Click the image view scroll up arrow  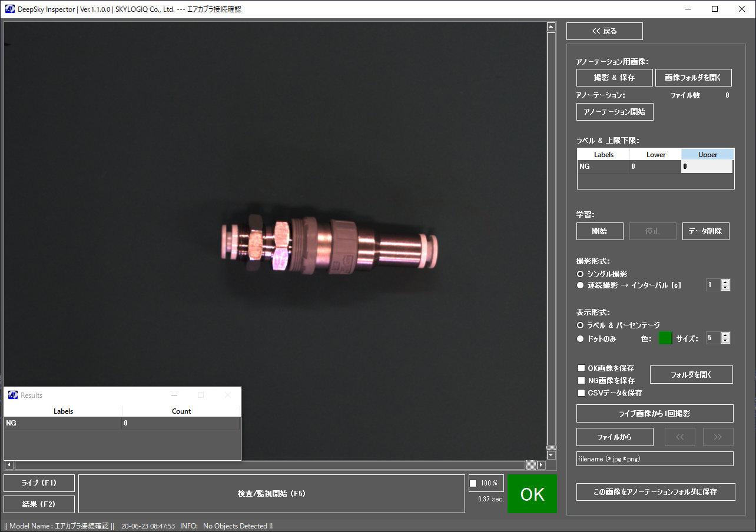point(551,27)
